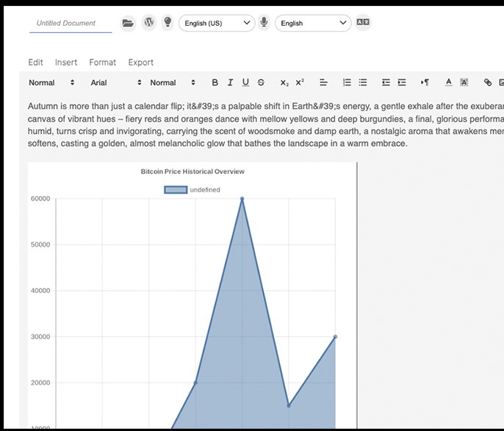Click the Untitled Document title field
504x431 pixels.
pyautogui.click(x=71, y=23)
